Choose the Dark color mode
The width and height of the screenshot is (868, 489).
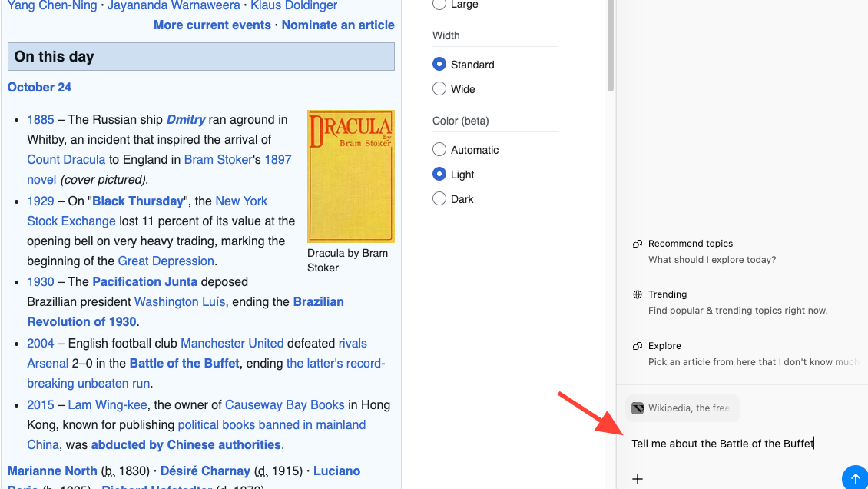[x=439, y=199]
